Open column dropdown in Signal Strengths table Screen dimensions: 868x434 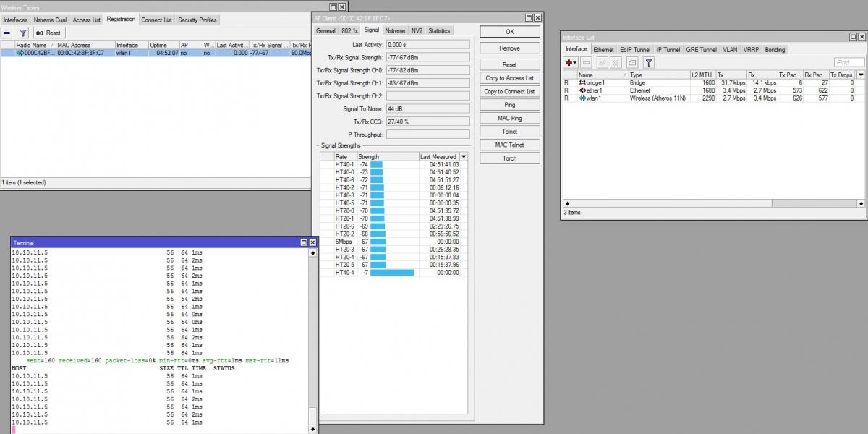click(x=464, y=156)
